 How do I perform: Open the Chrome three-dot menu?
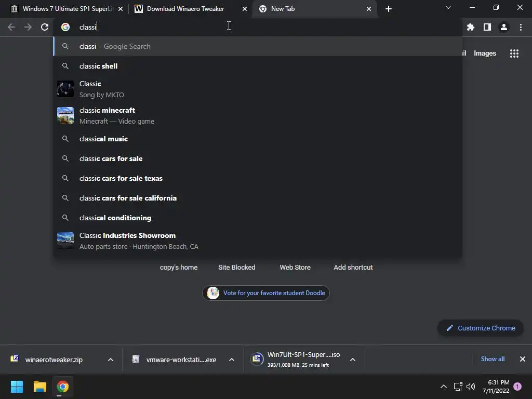[521, 27]
